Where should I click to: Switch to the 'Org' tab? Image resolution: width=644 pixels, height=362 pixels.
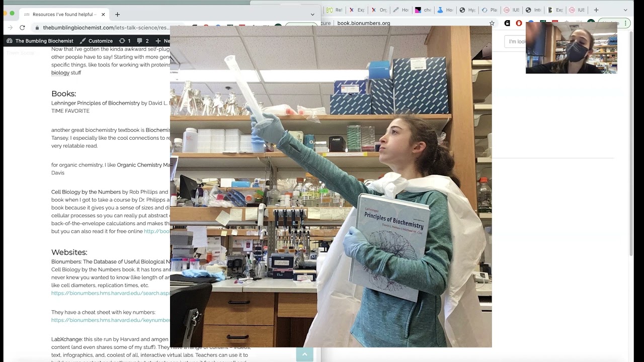(x=379, y=10)
